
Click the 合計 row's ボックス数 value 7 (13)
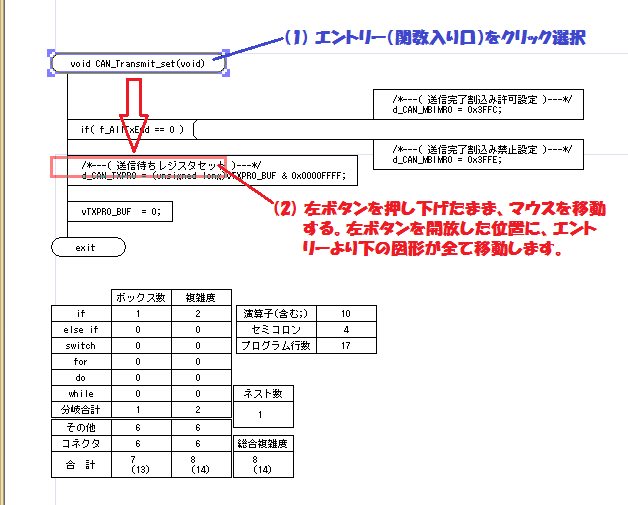[x=141, y=465]
